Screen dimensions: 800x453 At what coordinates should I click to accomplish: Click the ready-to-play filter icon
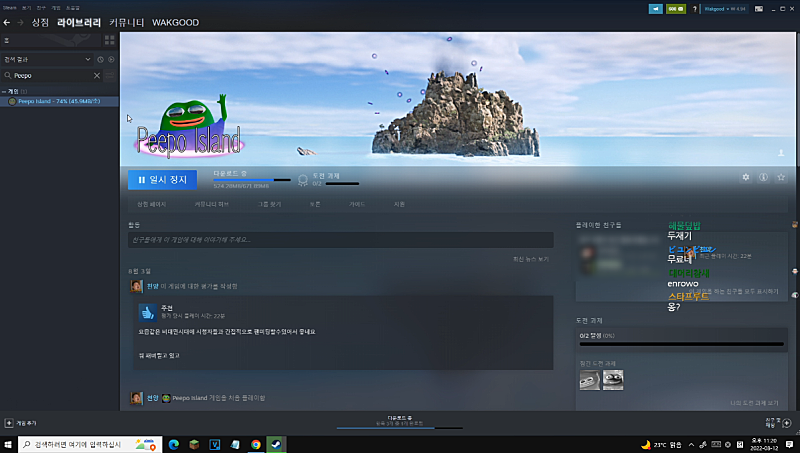point(111,59)
